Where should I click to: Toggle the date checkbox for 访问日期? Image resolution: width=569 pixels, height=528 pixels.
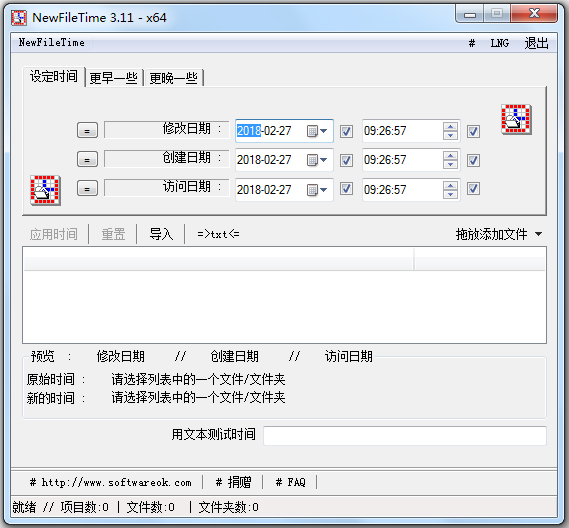tap(346, 188)
